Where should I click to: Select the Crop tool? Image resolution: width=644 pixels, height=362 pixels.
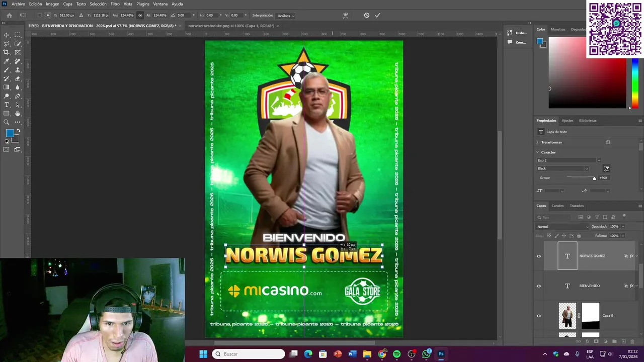[7, 52]
